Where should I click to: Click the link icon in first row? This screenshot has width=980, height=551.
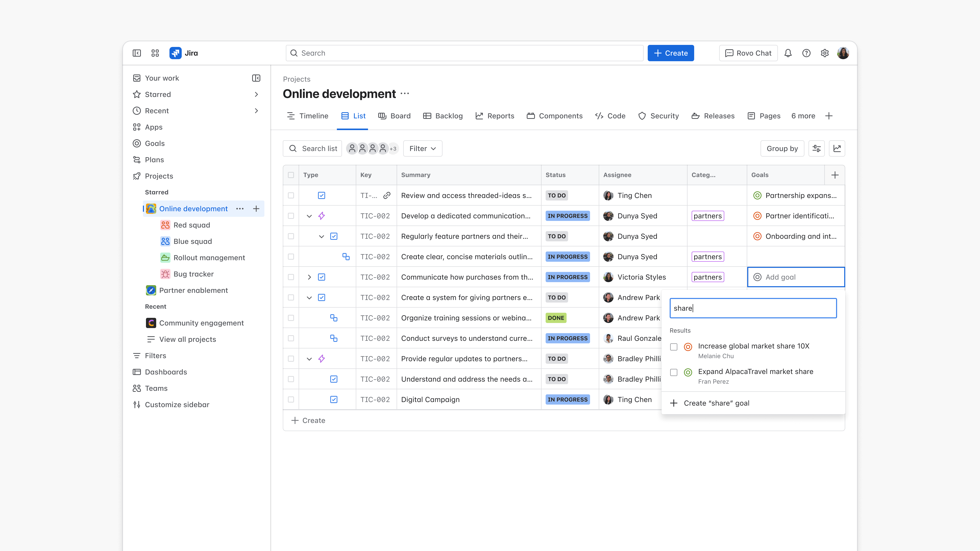(x=387, y=195)
